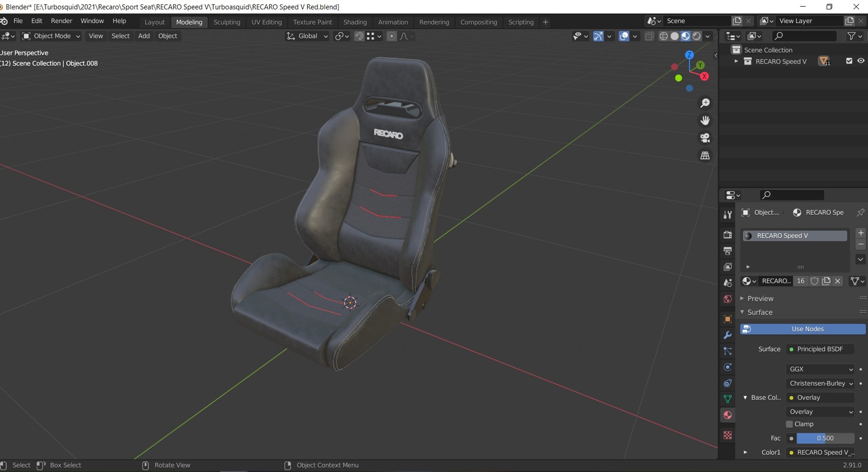Add material slot with plus button
Viewport: 868px width, 472px height.
(860, 233)
